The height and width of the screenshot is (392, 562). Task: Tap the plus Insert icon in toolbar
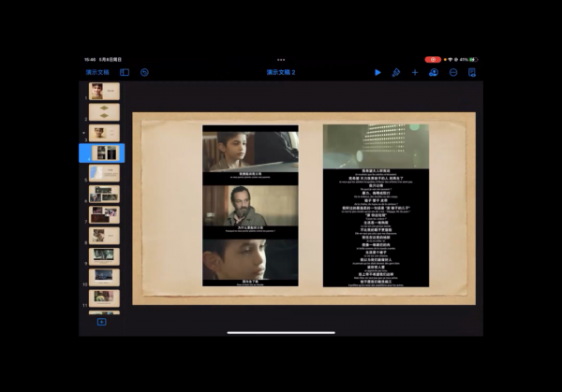[x=415, y=72]
